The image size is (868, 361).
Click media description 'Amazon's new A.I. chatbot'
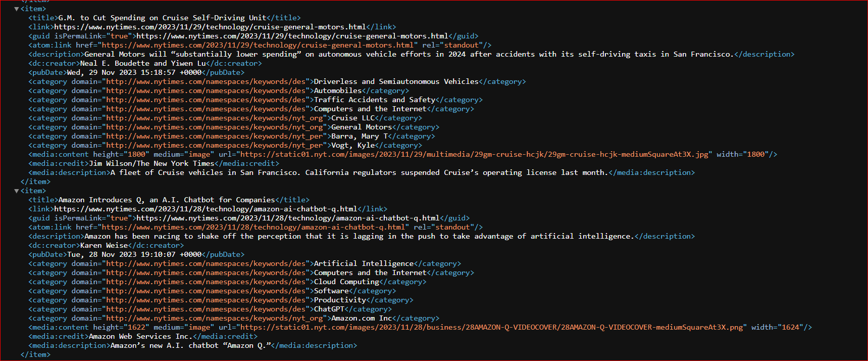(x=190, y=345)
